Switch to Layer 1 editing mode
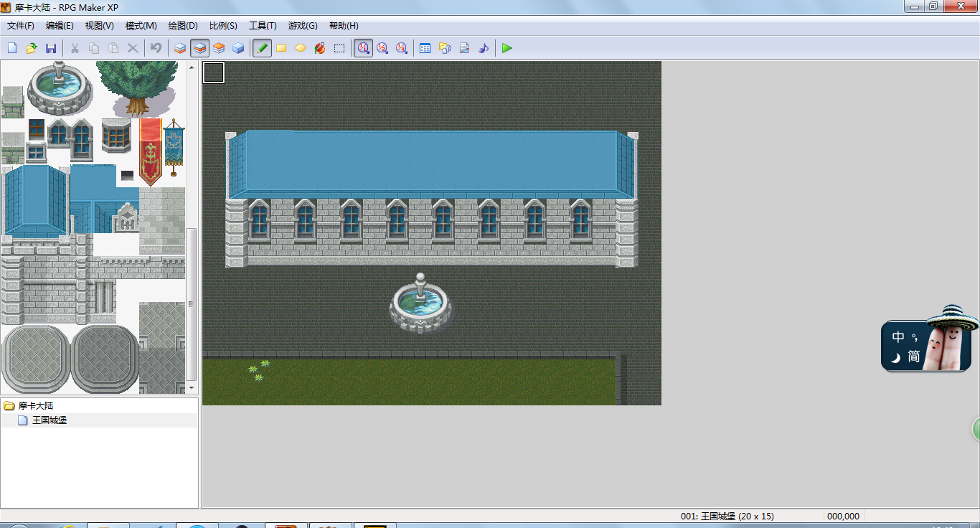Viewport: 980px width, 528px height. (x=180, y=48)
